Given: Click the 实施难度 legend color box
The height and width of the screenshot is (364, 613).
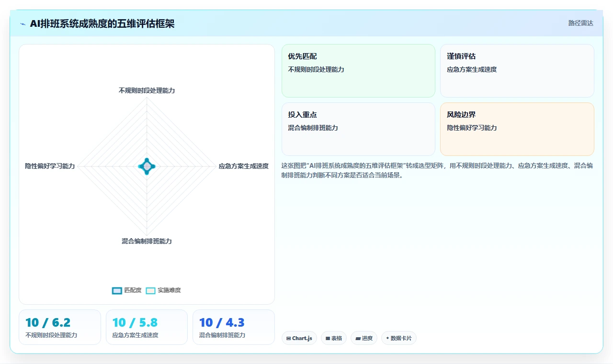Looking at the screenshot, I should pyautogui.click(x=151, y=290).
